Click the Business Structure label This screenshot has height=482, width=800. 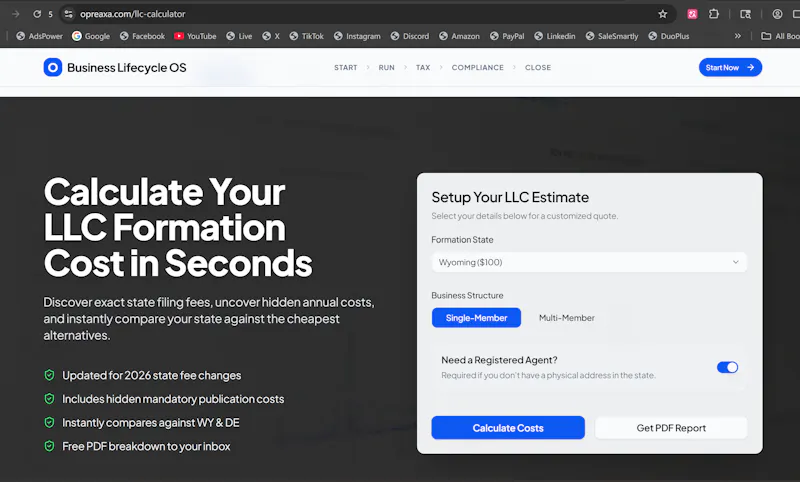click(x=467, y=295)
